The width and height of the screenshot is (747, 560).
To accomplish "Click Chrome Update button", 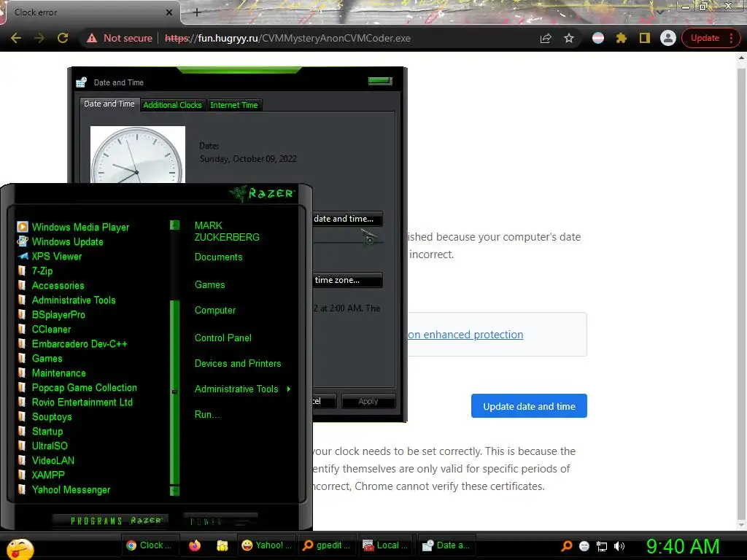I will tap(711, 38).
